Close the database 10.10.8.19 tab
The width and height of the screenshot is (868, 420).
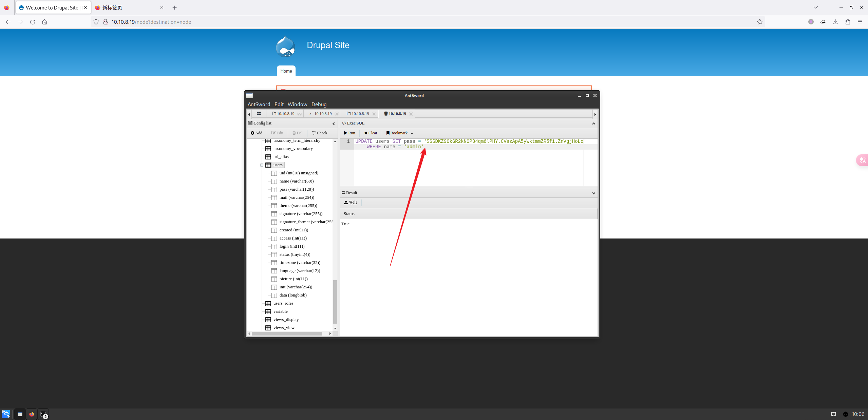pyautogui.click(x=411, y=114)
